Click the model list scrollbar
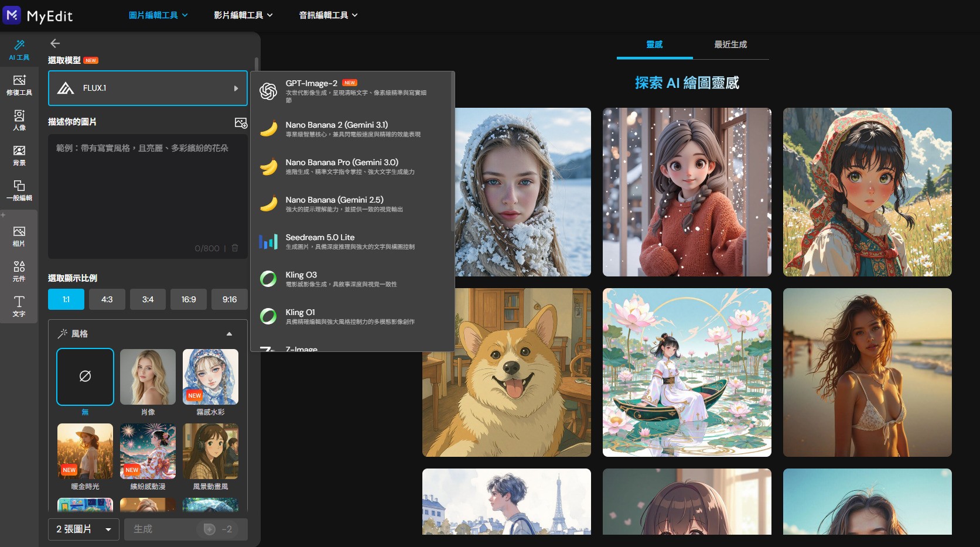The width and height of the screenshot is (980, 547). [x=452, y=152]
